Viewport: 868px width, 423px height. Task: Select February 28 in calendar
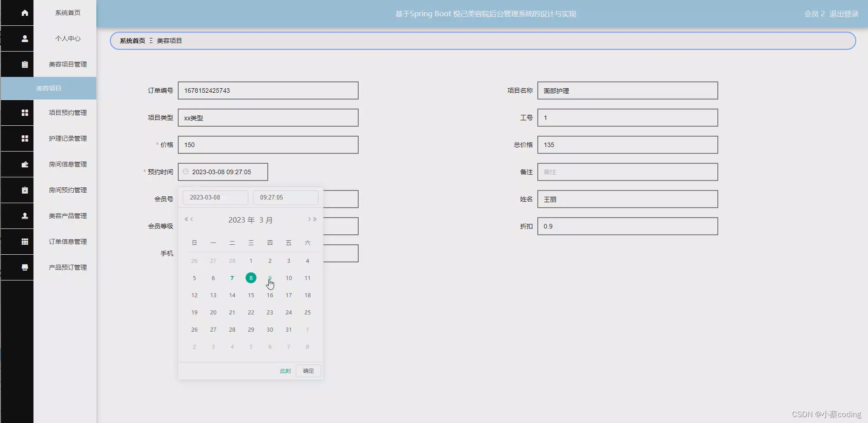coord(232,261)
